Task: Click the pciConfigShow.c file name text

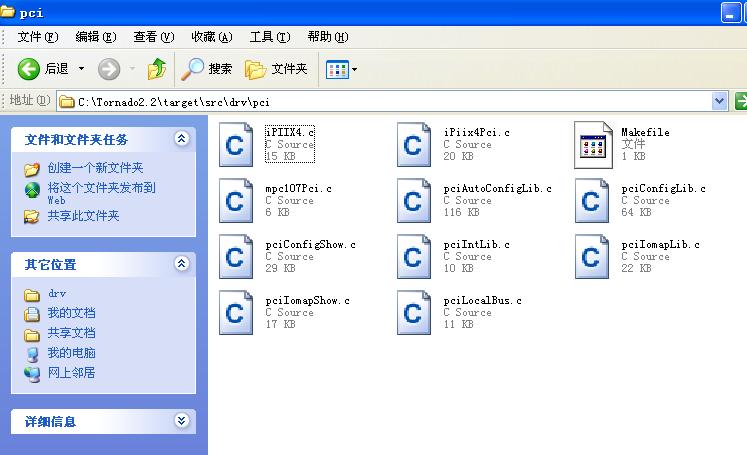Action: tap(311, 245)
